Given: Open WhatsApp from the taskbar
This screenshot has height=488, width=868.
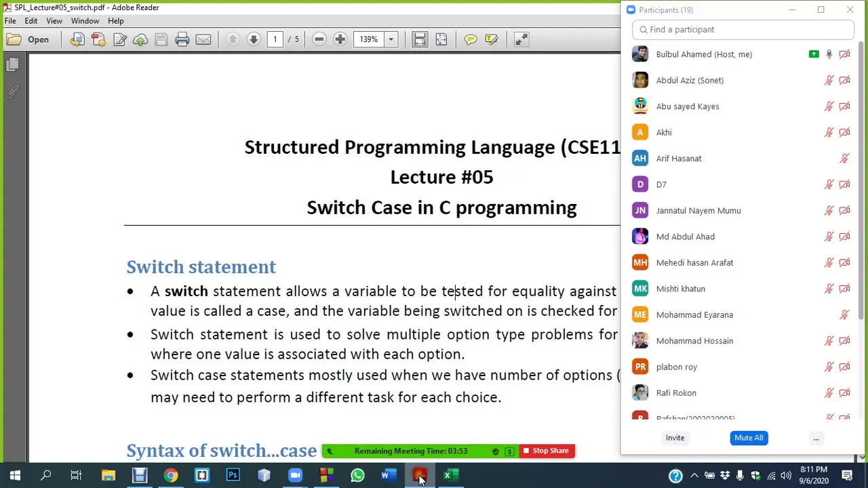Looking at the screenshot, I should click(x=357, y=476).
